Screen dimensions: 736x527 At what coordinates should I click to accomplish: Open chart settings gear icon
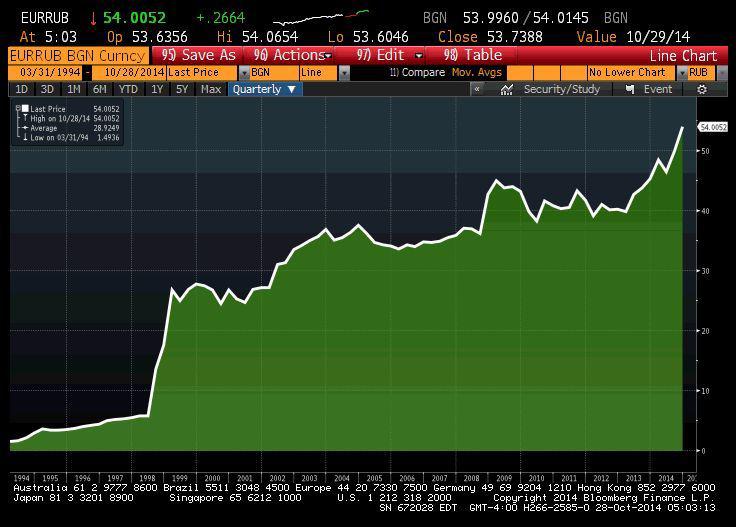702,89
